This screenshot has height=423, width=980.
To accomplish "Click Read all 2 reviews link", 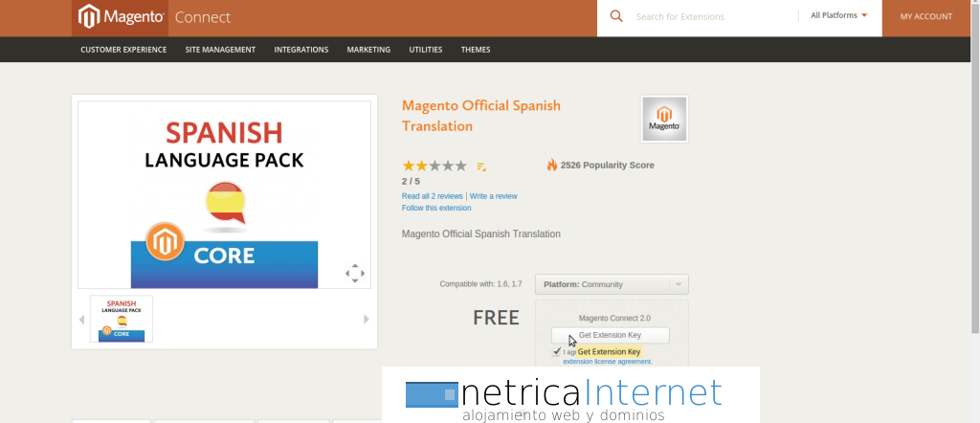I will 433,196.
